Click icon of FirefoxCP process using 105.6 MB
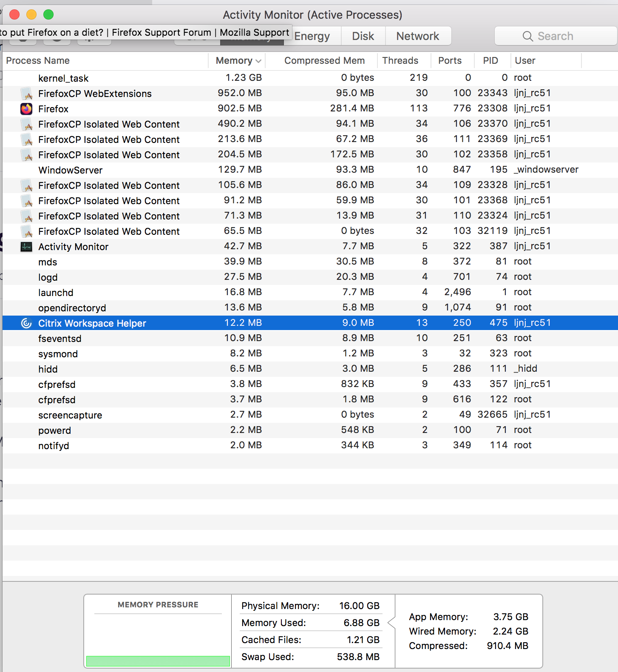 [27, 185]
